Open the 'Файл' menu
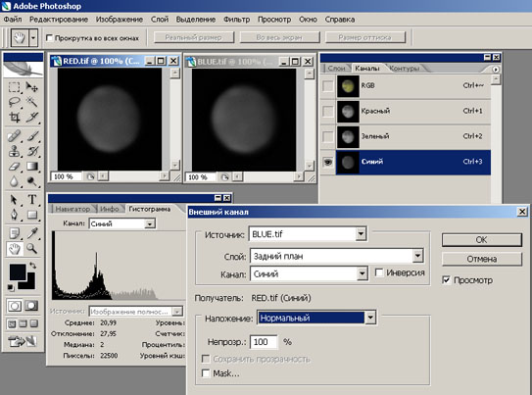This screenshot has width=532, height=395. click(13, 20)
